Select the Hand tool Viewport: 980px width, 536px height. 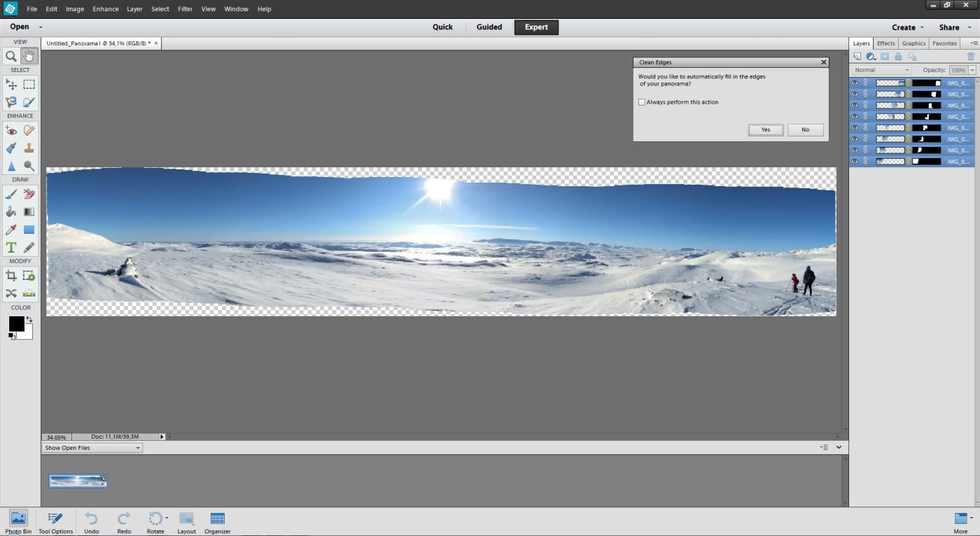point(29,57)
